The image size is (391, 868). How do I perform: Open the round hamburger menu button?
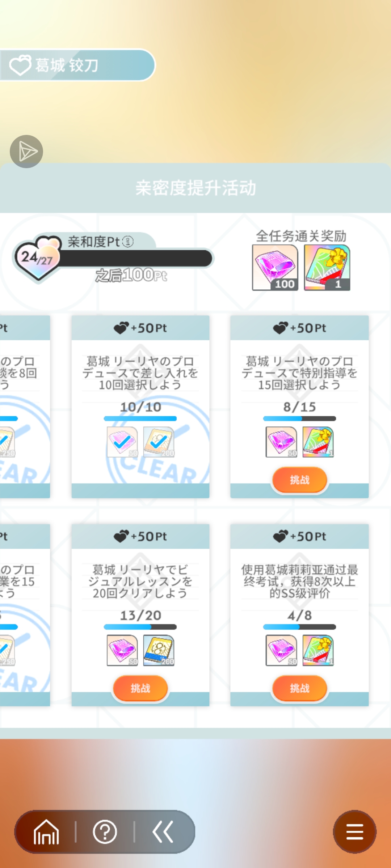click(354, 832)
